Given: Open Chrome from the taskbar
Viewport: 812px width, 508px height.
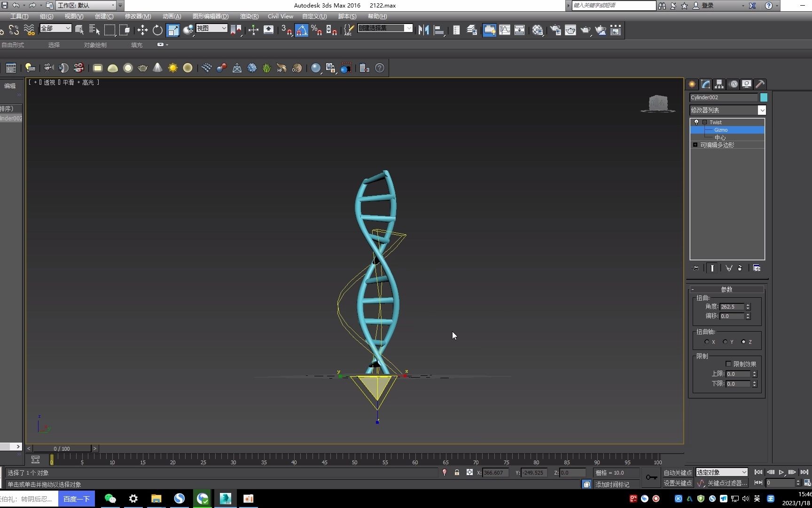Looking at the screenshot, I should pos(202,499).
